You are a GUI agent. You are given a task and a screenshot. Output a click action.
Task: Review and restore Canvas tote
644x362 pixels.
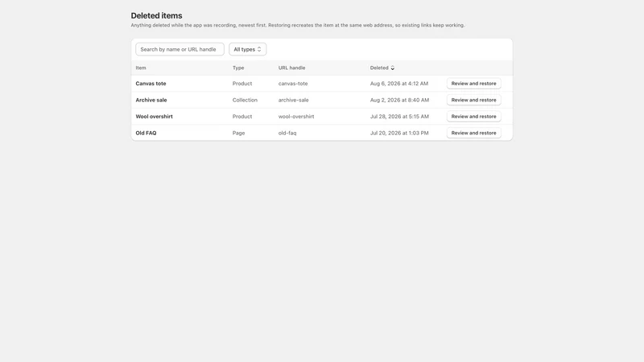point(473,84)
